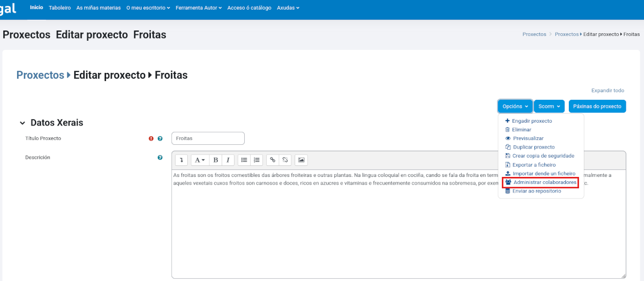This screenshot has width=644, height=281.
Task: Insert an image into the description
Action: (x=301, y=160)
